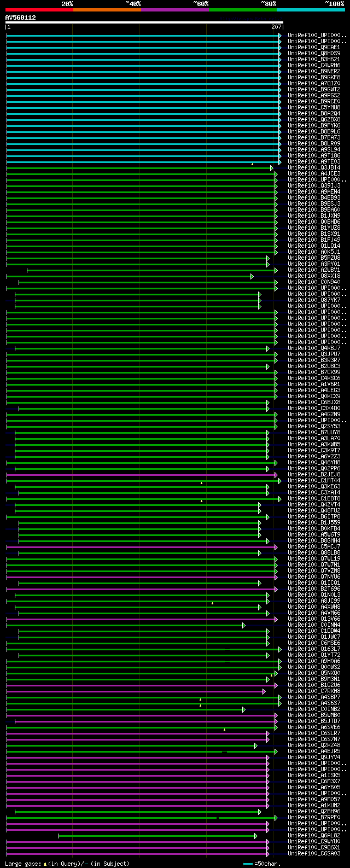Screen dimensions: 350x868
Task: Select the UniRef100_A7QIZ0 label
Action: pyautogui.click(x=314, y=84)
